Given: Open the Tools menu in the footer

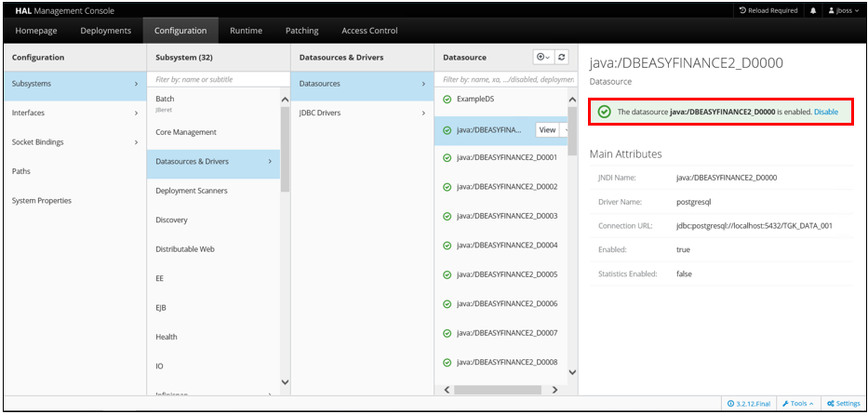Looking at the screenshot, I should point(797,404).
